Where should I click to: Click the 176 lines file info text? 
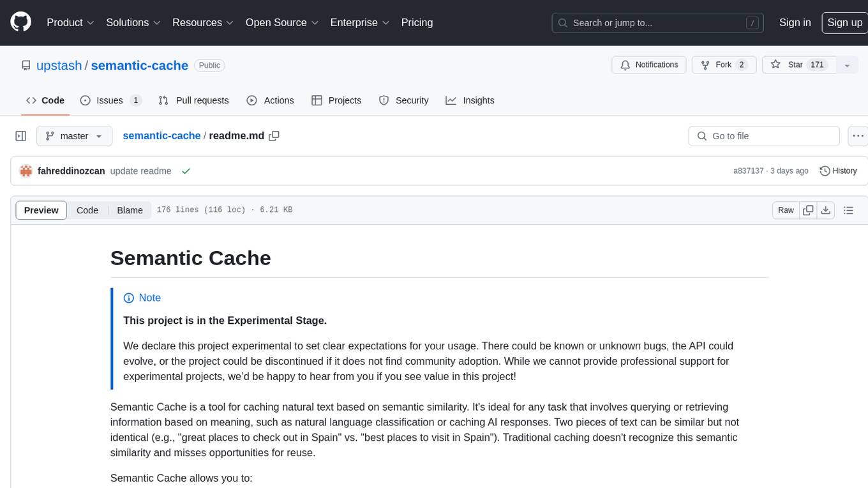click(225, 210)
